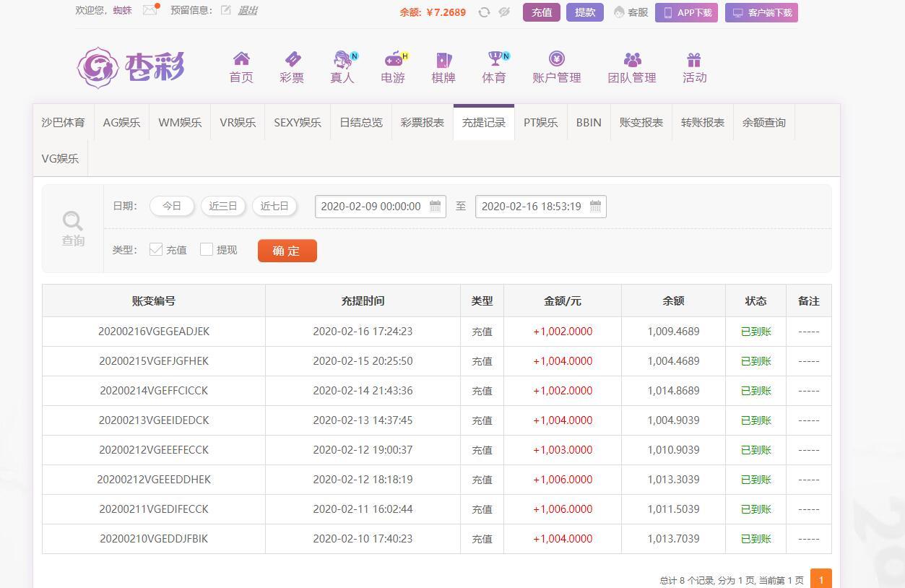The height and width of the screenshot is (588, 905).
Task: Switch to VR娱乐 tab
Action: 238,122
